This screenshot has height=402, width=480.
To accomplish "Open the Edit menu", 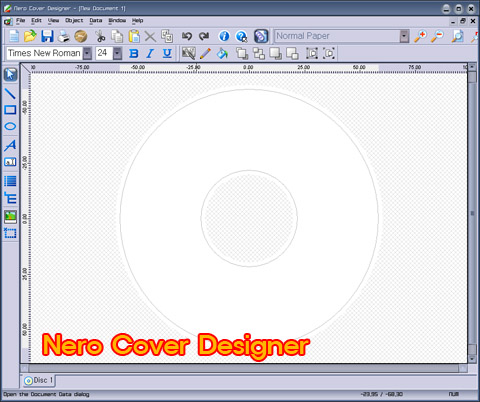I will [x=36, y=21].
